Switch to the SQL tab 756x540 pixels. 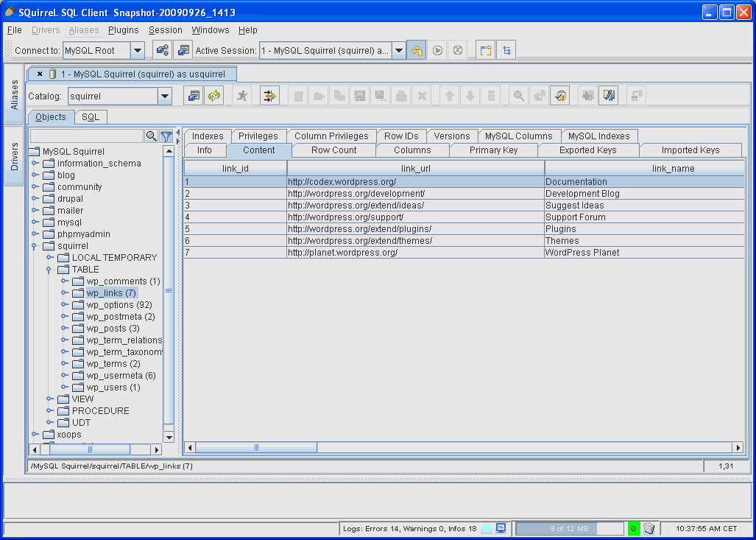pyautogui.click(x=91, y=117)
